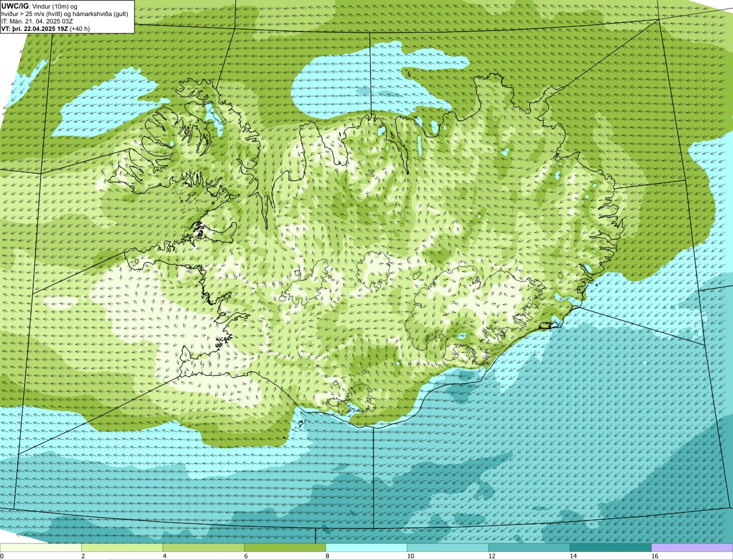
Task: Click the valid time 'VT: þri. 22.04.2025 19Z'
Action: 34,29
